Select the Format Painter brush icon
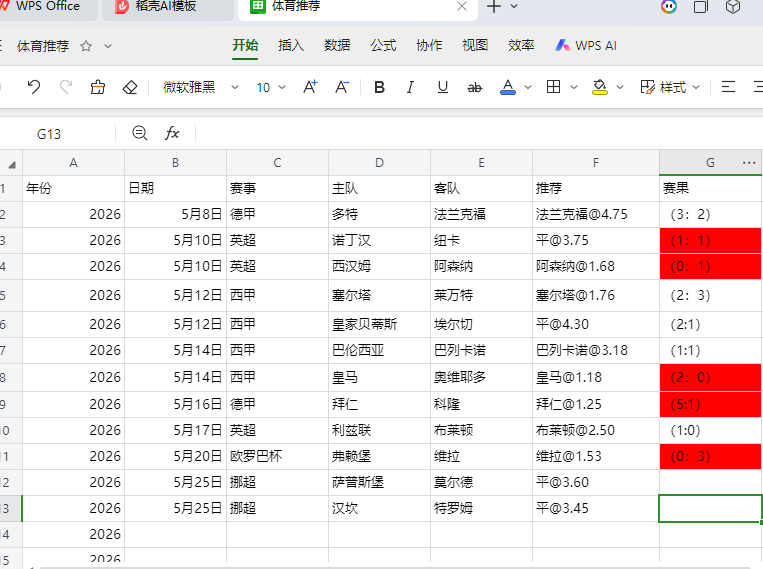This screenshot has height=569, width=763. pos(98,87)
